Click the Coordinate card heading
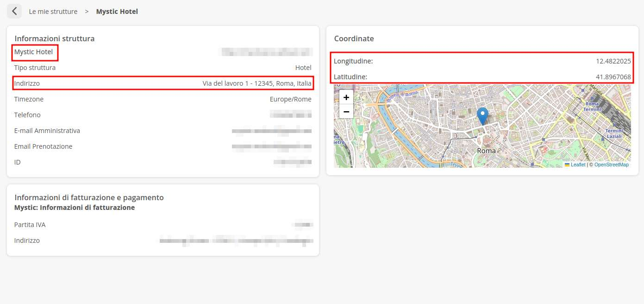This screenshot has width=644, height=304. (354, 39)
